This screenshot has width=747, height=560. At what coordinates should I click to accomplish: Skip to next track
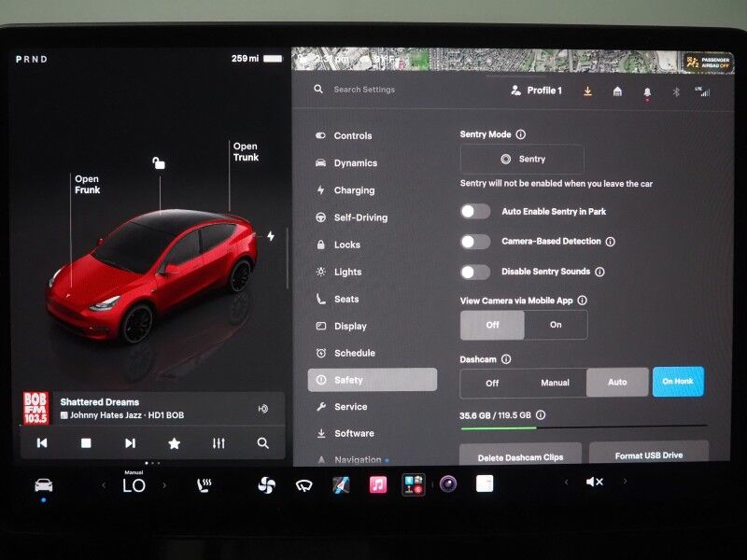click(x=130, y=443)
